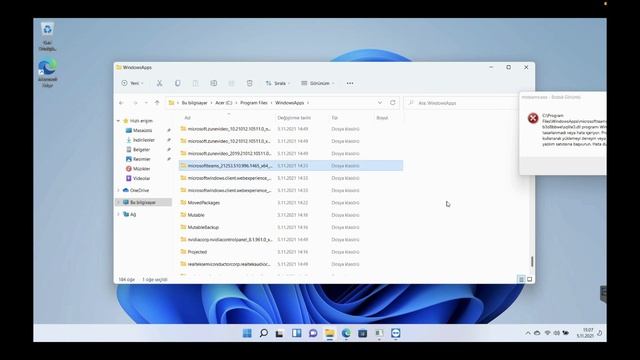Select the microsoft.zunevideo_2019 folder
Image resolution: width=640 pixels, height=360 pixels.
[229, 153]
